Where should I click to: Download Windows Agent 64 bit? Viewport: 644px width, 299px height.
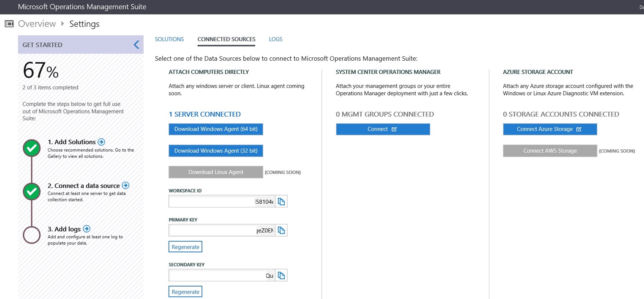pyautogui.click(x=216, y=129)
